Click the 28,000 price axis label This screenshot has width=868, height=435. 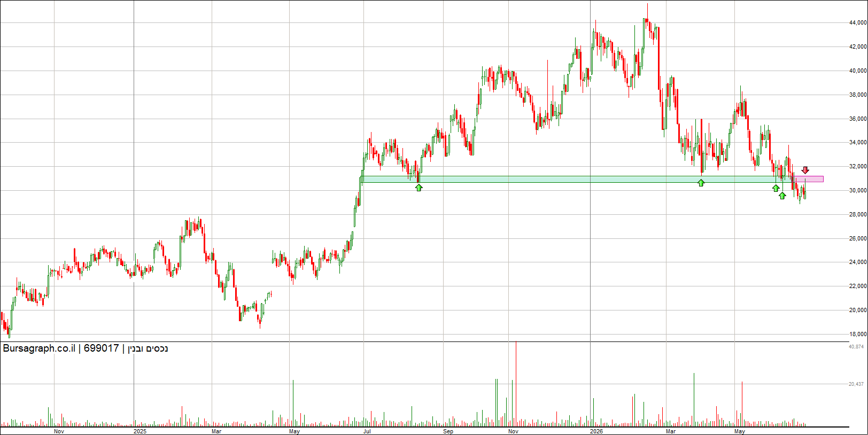pyautogui.click(x=858, y=215)
